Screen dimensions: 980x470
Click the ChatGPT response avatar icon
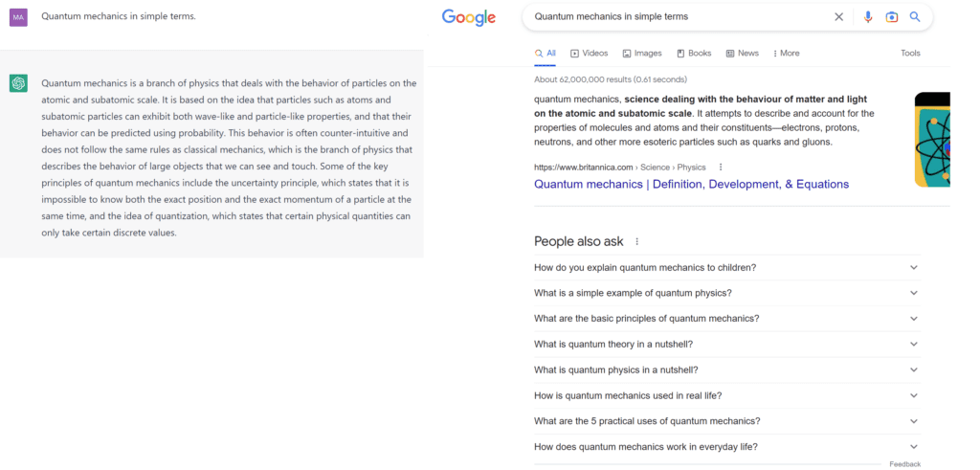tap(18, 84)
